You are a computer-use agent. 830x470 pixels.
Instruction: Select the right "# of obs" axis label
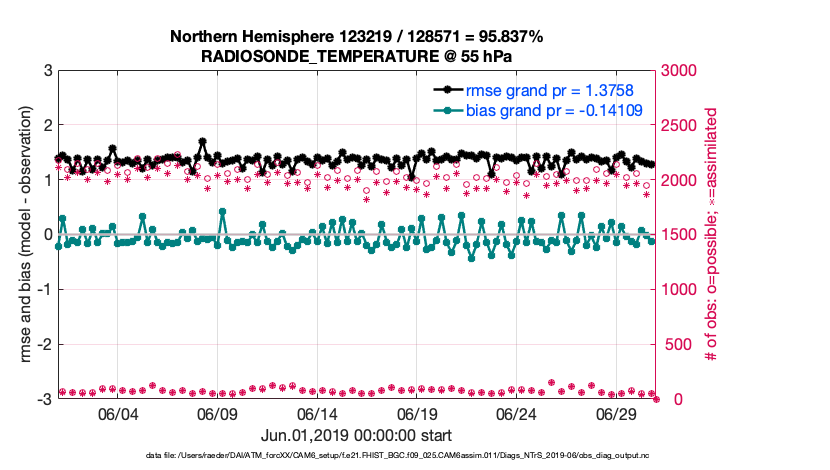point(713,234)
